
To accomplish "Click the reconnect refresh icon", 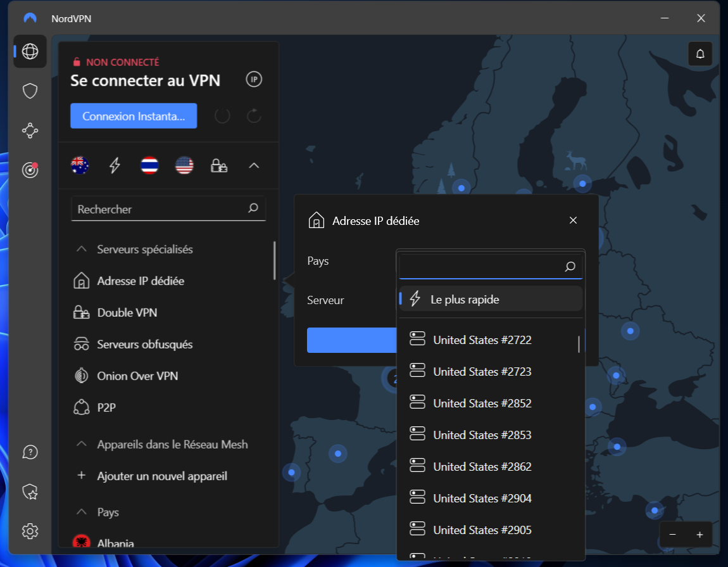I will [x=254, y=116].
